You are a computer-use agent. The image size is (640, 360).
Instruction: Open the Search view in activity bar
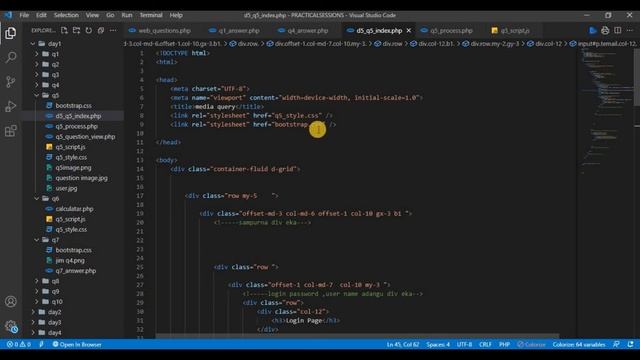(x=11, y=57)
